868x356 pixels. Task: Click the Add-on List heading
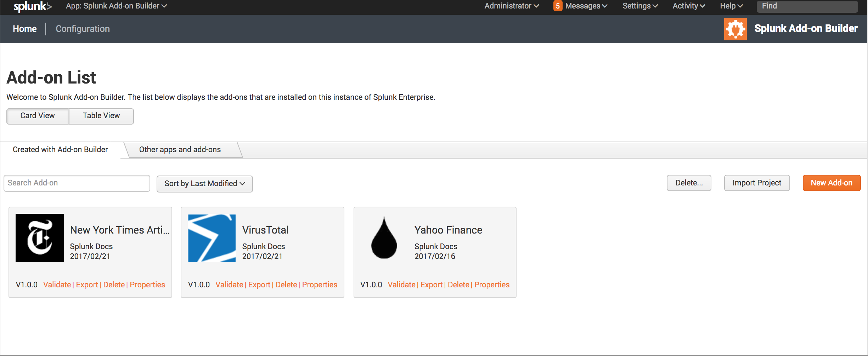pos(51,77)
